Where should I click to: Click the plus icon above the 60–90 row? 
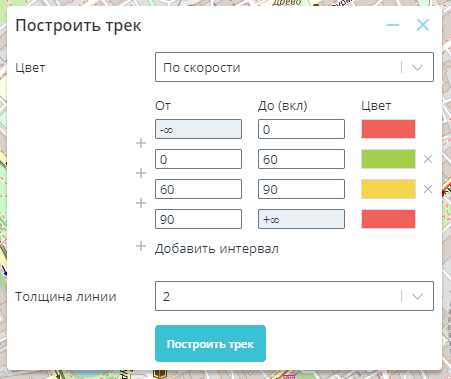tap(141, 173)
